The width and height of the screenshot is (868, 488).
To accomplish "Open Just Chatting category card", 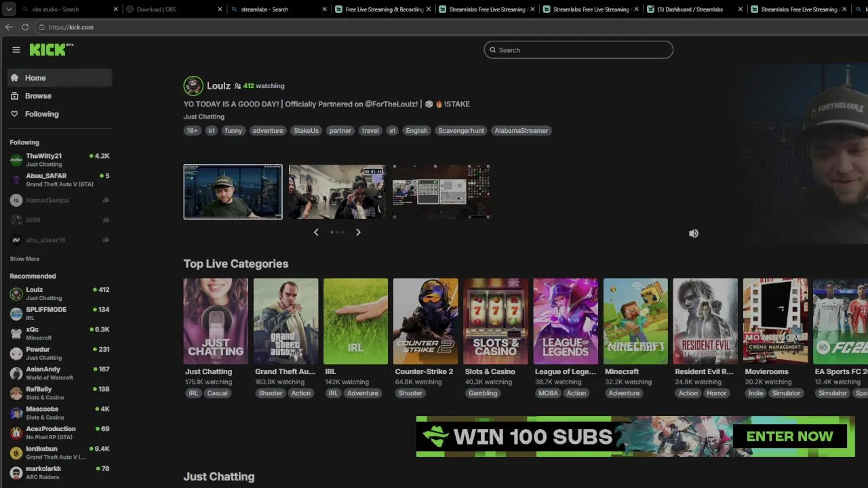I will point(216,321).
